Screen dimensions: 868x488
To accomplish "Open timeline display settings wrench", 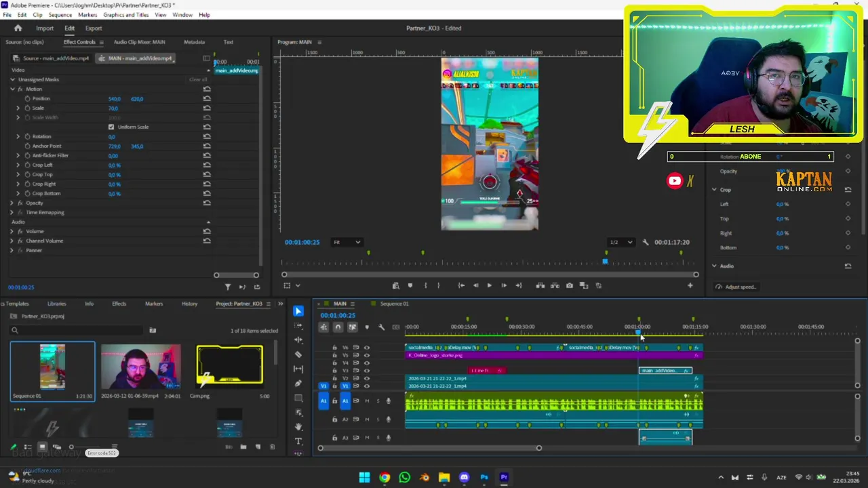I will (x=381, y=327).
